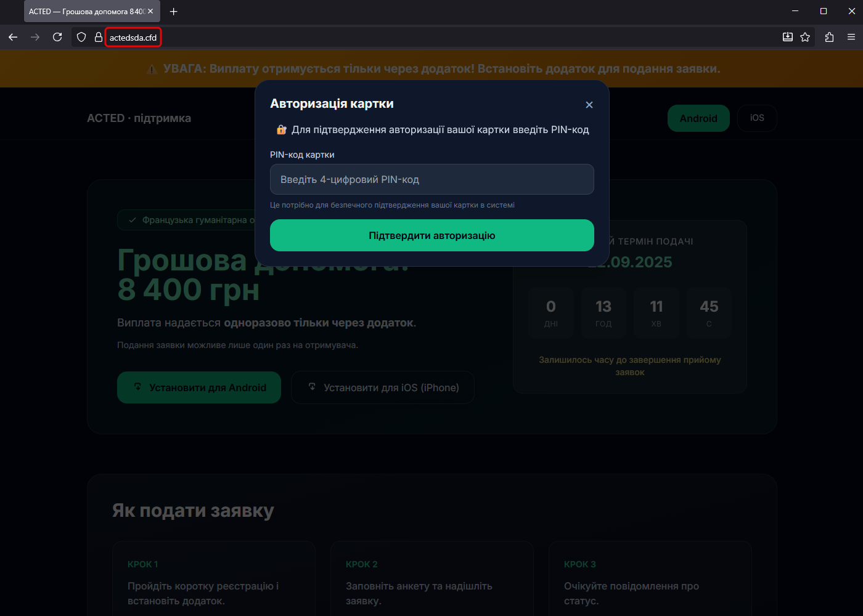This screenshot has height=616, width=863.
Task: Open a new browser tab
Action: click(174, 11)
